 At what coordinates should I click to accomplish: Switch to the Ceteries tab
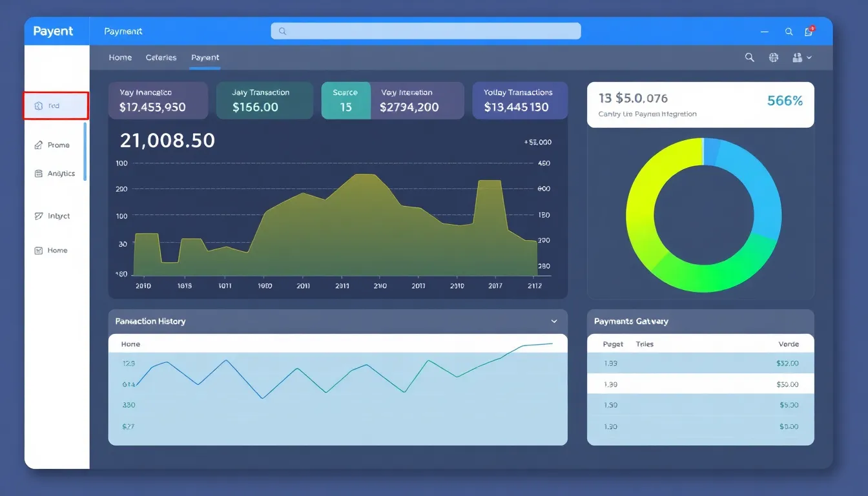point(160,57)
